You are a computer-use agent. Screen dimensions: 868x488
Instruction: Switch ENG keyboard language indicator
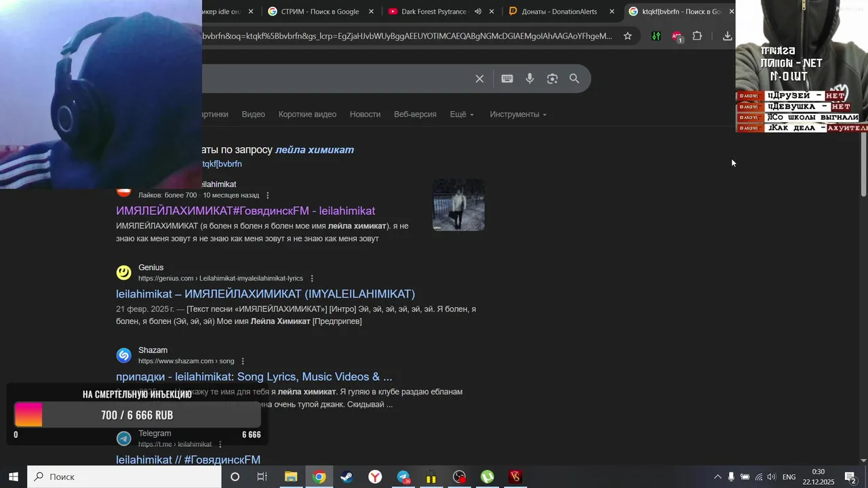[x=789, y=476]
